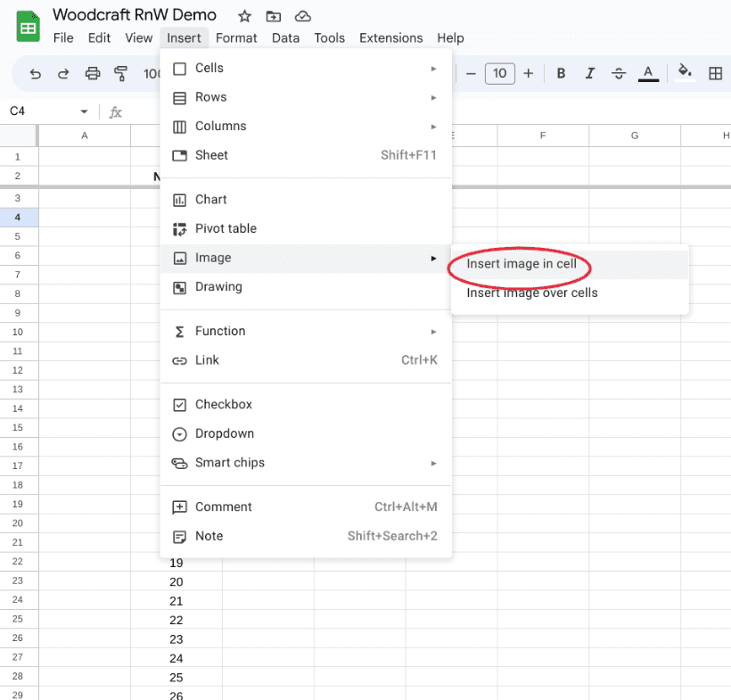Increase font size with plus button
Image resolution: width=731 pixels, height=700 pixels.
click(529, 73)
